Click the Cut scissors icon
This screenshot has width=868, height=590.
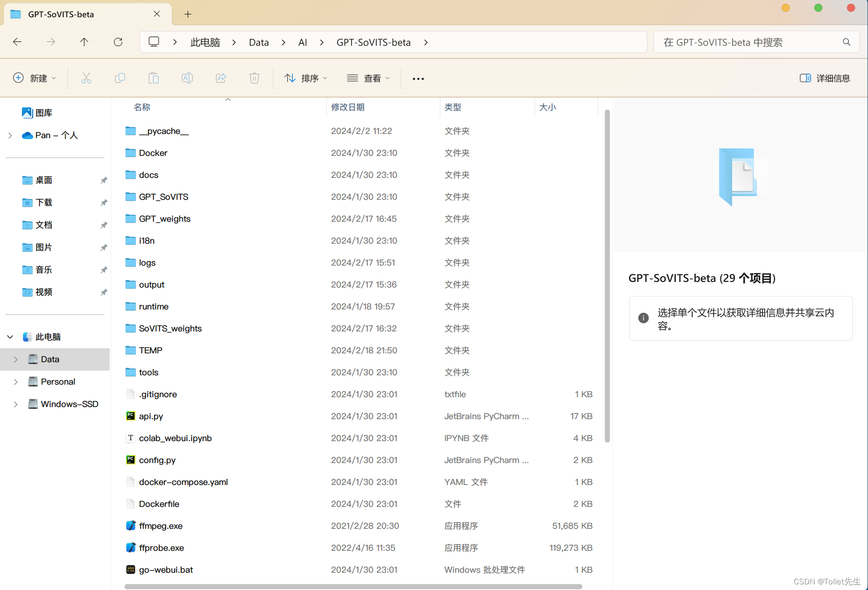click(86, 78)
